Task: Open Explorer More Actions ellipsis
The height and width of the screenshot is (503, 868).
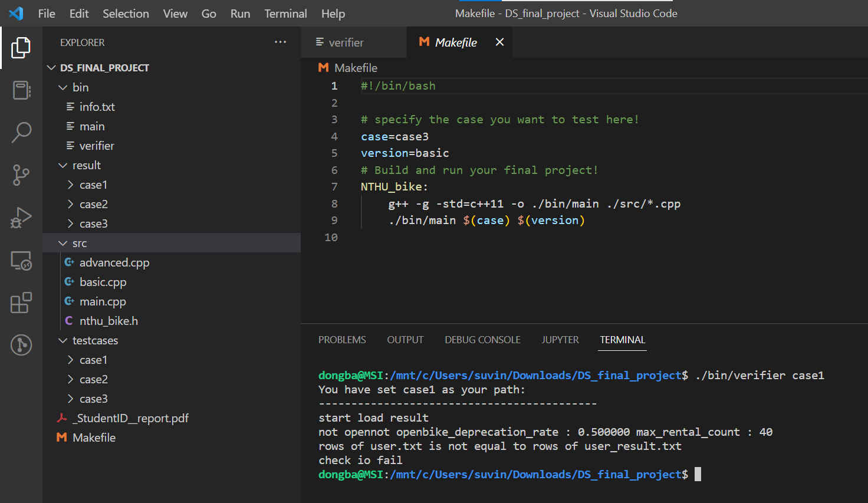Action: pos(280,42)
